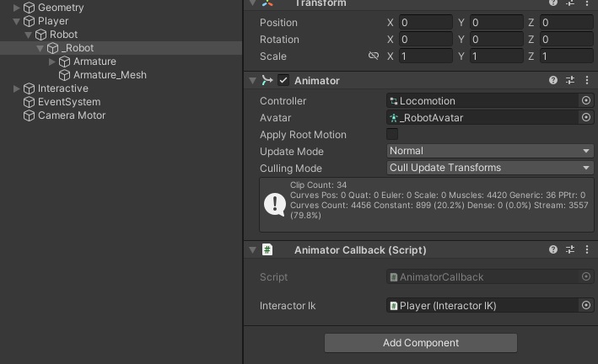Open the Update Mode dropdown
The width and height of the screenshot is (598, 364).
(489, 151)
